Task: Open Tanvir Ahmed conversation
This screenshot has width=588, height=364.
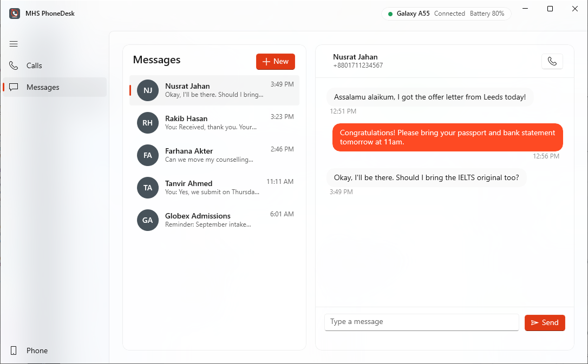Action: 214,188
